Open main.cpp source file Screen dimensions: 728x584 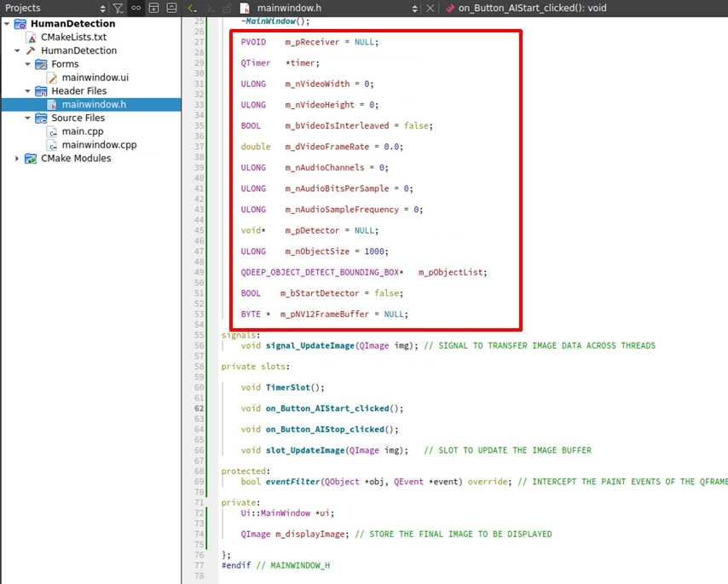tap(83, 131)
